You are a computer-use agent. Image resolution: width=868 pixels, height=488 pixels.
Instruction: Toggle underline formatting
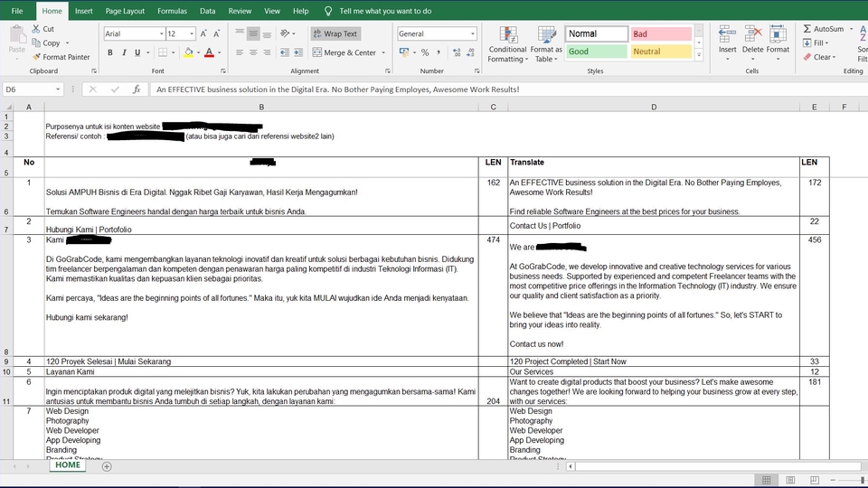point(137,52)
